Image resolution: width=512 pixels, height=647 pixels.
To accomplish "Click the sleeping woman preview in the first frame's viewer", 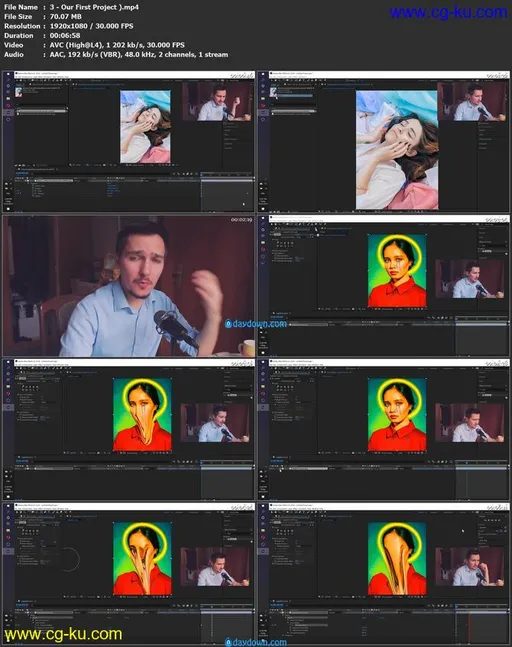I will point(145,127).
